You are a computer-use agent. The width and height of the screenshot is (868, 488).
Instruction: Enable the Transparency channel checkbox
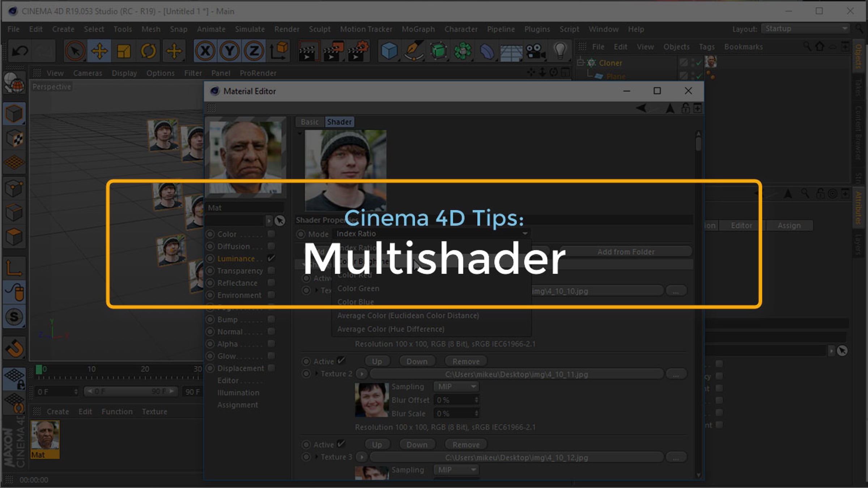[x=271, y=270]
